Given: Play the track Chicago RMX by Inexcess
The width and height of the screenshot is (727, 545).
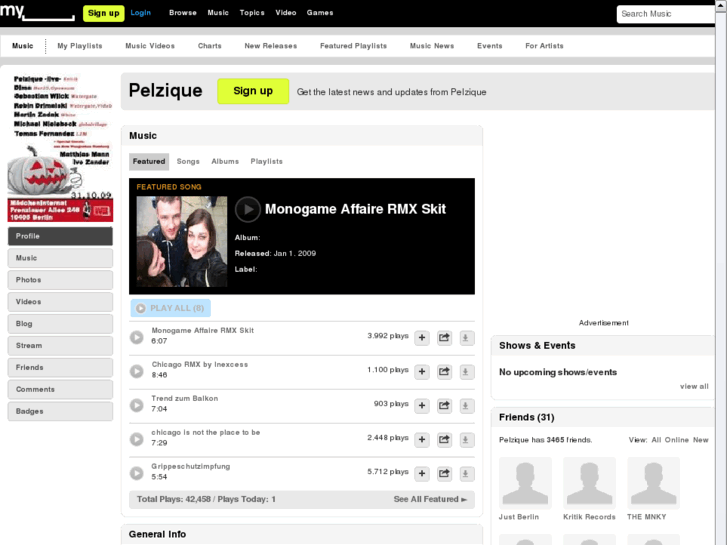Looking at the screenshot, I should click(136, 371).
